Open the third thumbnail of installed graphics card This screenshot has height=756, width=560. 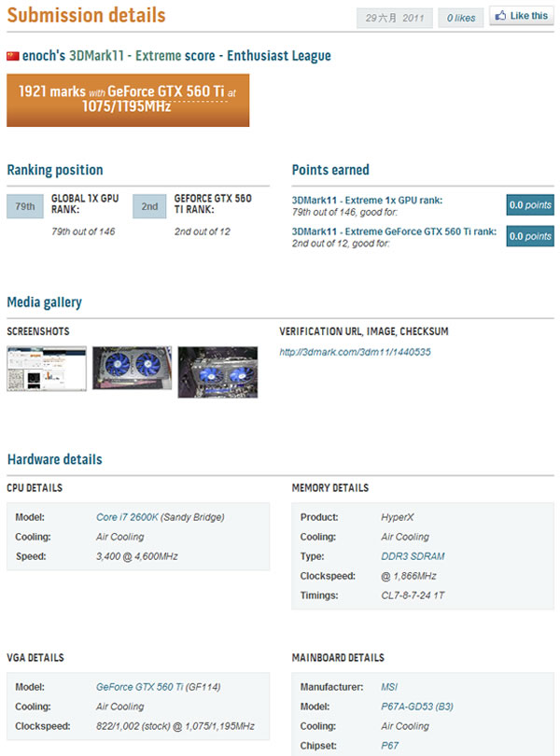click(217, 371)
